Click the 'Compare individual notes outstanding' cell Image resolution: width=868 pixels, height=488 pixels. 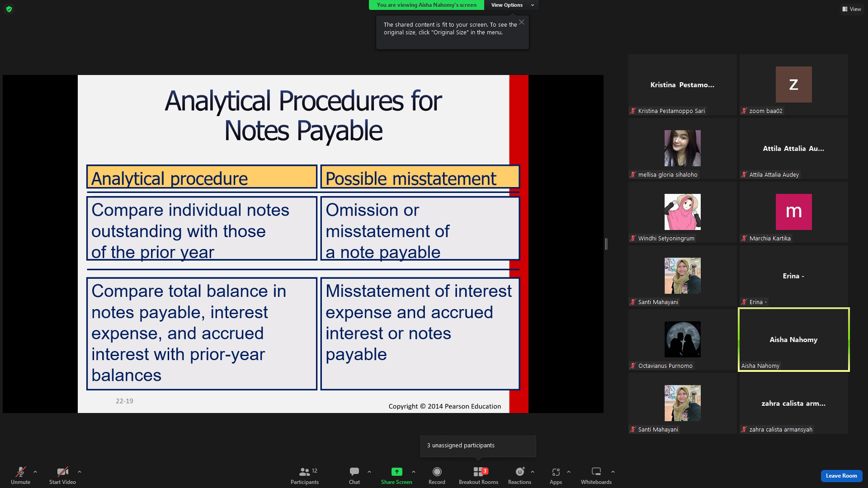(202, 229)
